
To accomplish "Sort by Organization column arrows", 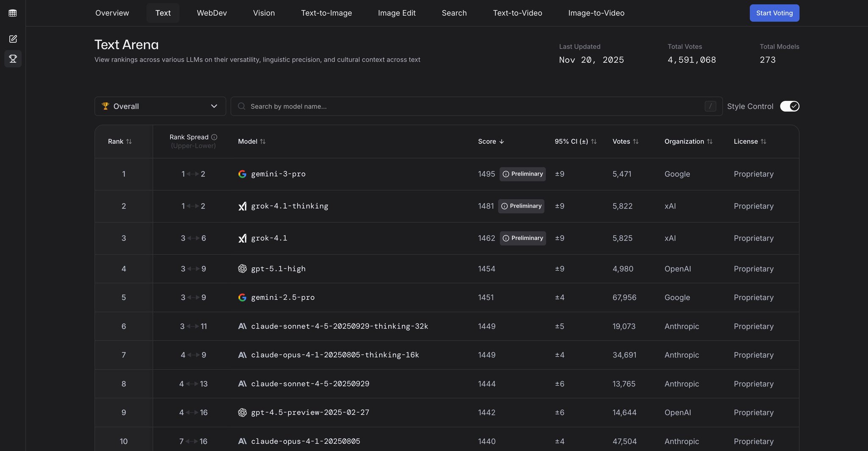I will pos(710,142).
